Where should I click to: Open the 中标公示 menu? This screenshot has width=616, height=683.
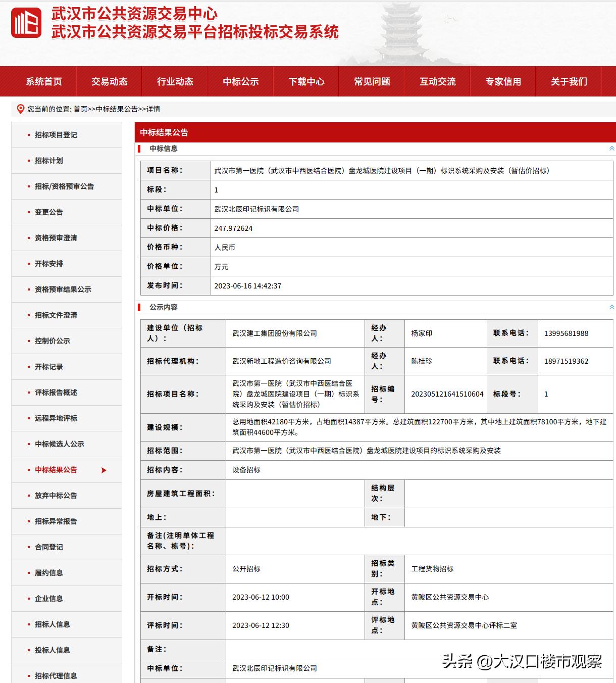coord(241,81)
